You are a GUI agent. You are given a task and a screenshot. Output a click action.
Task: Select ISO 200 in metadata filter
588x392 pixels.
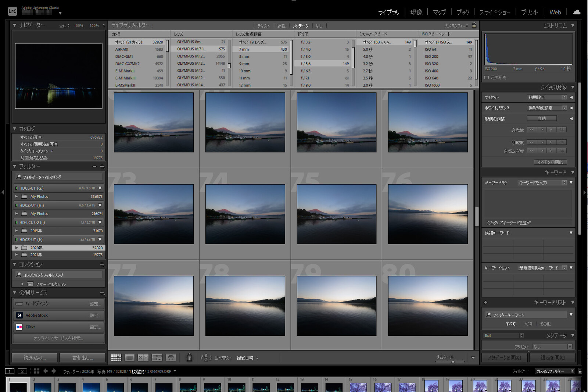pos(431,57)
